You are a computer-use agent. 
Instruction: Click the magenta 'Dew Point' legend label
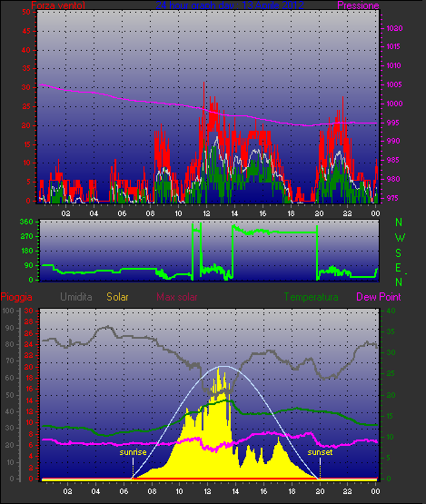379,297
